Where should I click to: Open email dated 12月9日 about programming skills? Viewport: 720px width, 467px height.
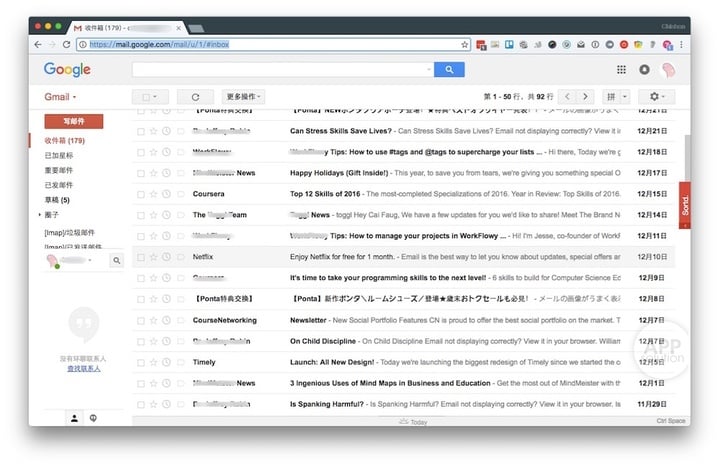click(x=404, y=278)
